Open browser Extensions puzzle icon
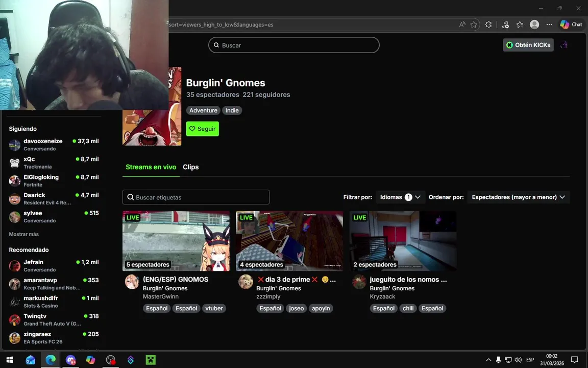Image resolution: width=588 pixels, height=368 pixels. click(x=488, y=25)
